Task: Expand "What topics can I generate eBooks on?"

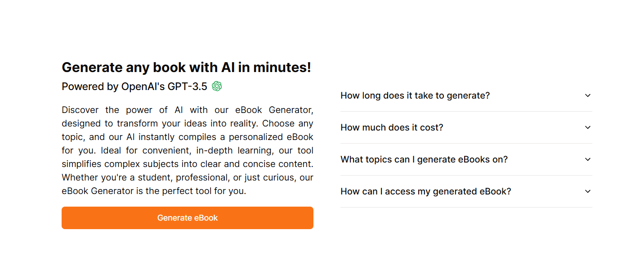Action: pos(424,159)
